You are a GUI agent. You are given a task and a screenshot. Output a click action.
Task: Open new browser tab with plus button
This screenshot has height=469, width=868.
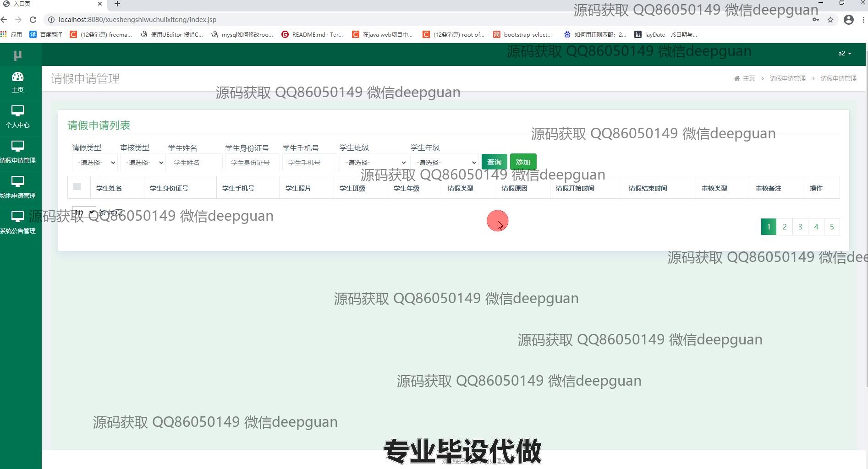click(x=117, y=4)
